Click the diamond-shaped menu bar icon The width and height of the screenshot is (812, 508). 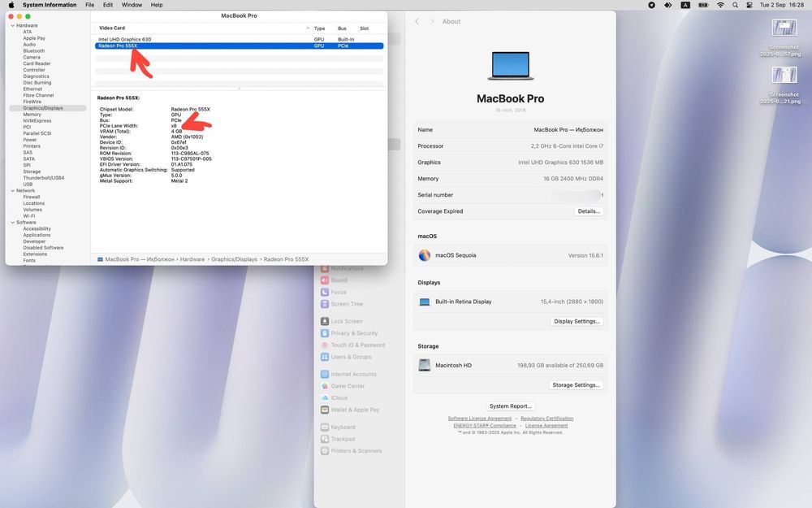tap(668, 5)
